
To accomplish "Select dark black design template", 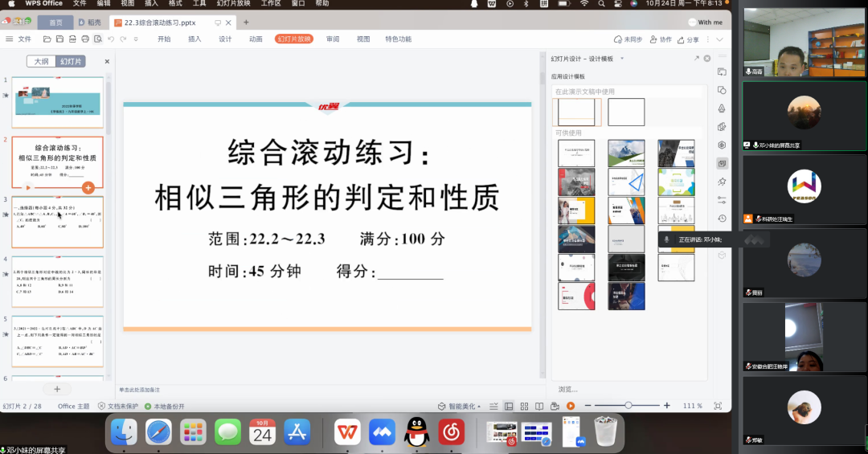I will tap(626, 268).
